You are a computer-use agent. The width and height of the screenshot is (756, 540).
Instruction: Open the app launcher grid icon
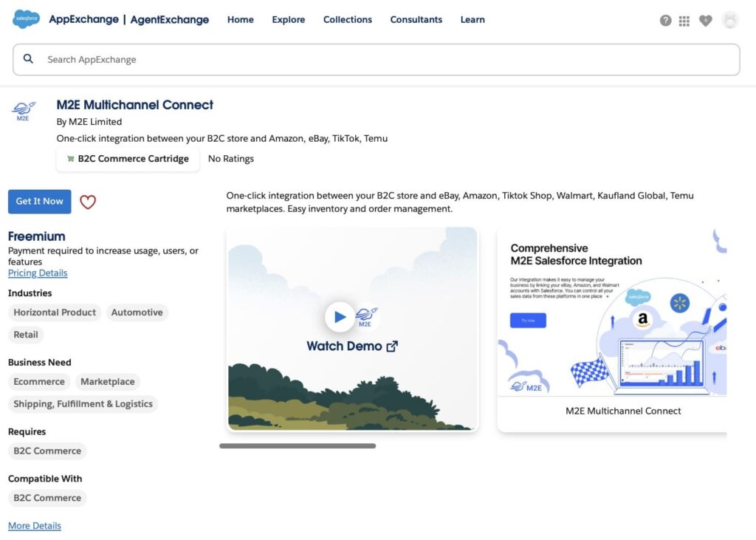coord(684,21)
